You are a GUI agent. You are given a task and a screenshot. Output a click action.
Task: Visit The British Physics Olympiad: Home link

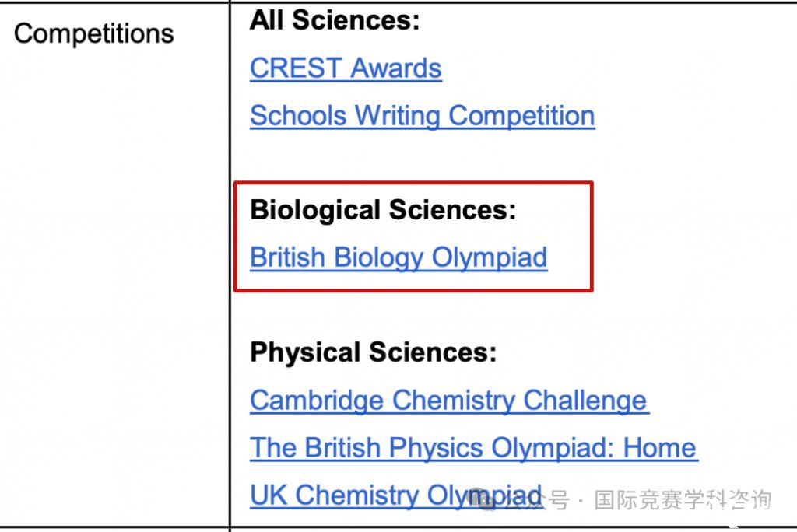click(474, 448)
